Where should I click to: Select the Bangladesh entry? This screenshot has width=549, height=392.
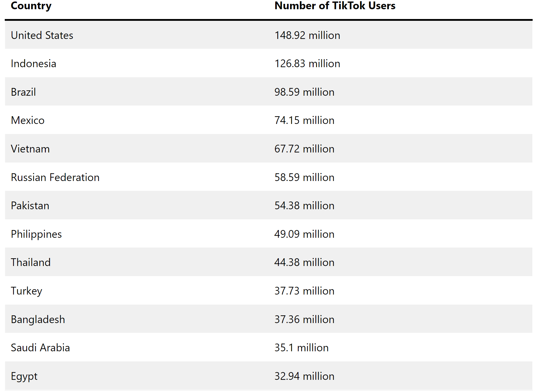coord(38,319)
